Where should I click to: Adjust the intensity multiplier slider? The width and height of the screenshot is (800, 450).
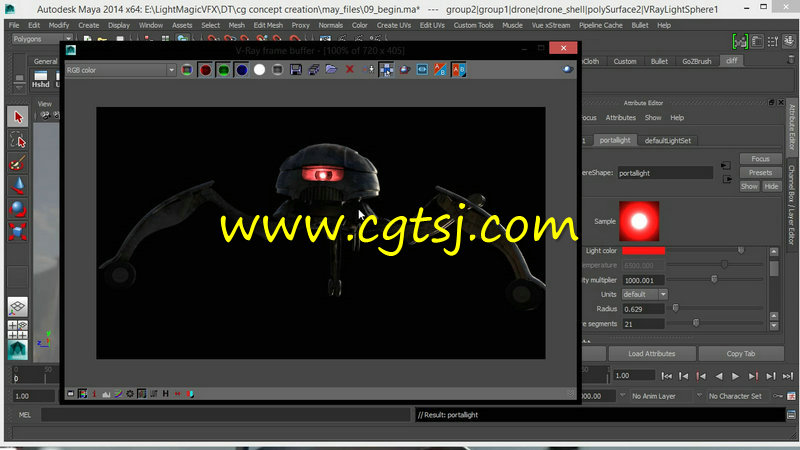pos(714,279)
